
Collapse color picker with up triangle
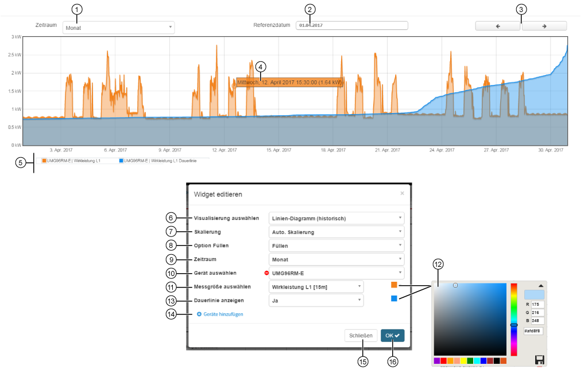click(x=540, y=285)
